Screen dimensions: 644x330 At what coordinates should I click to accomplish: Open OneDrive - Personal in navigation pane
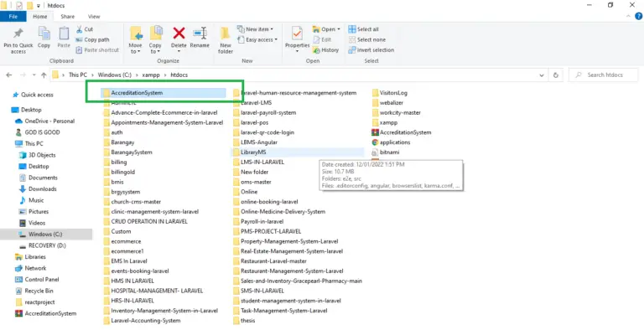[x=44, y=121]
